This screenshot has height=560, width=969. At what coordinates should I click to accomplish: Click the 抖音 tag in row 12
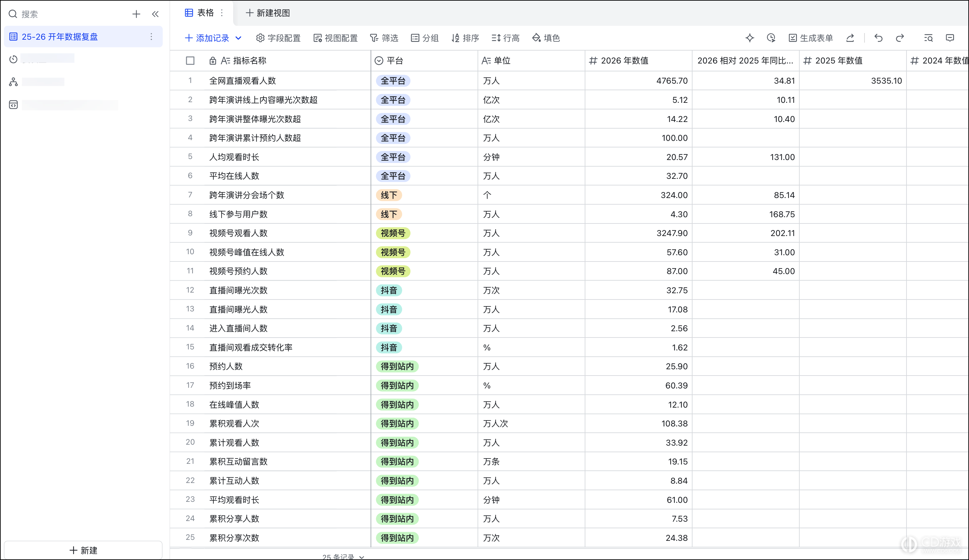pyautogui.click(x=389, y=290)
